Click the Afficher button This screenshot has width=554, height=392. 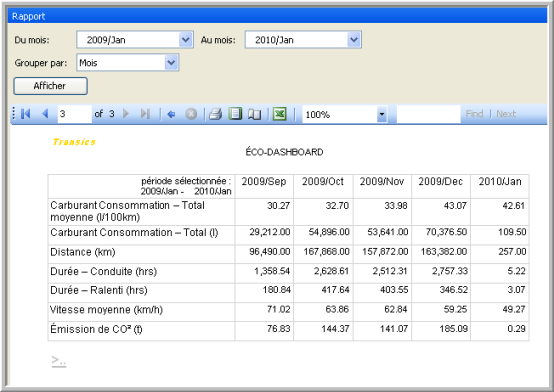coord(51,86)
